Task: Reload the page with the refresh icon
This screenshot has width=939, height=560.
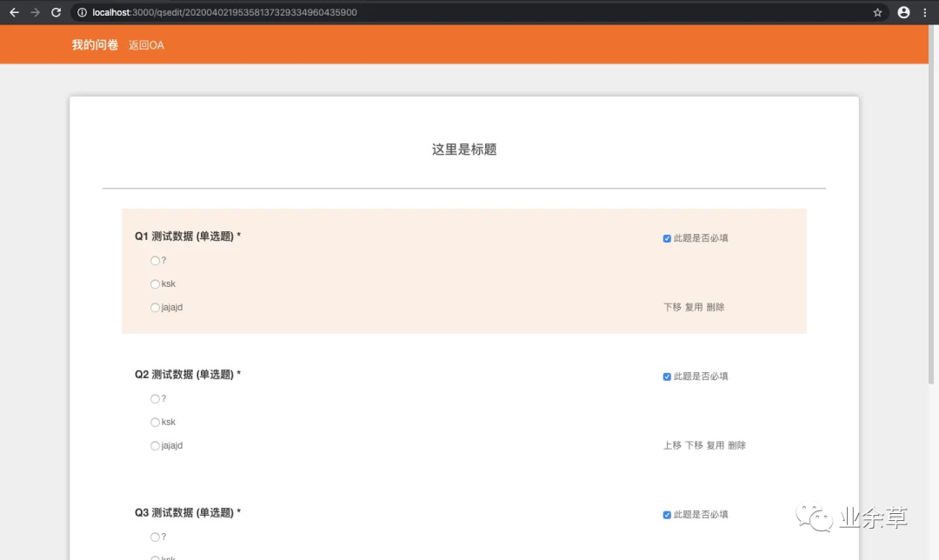Action: pyautogui.click(x=56, y=12)
